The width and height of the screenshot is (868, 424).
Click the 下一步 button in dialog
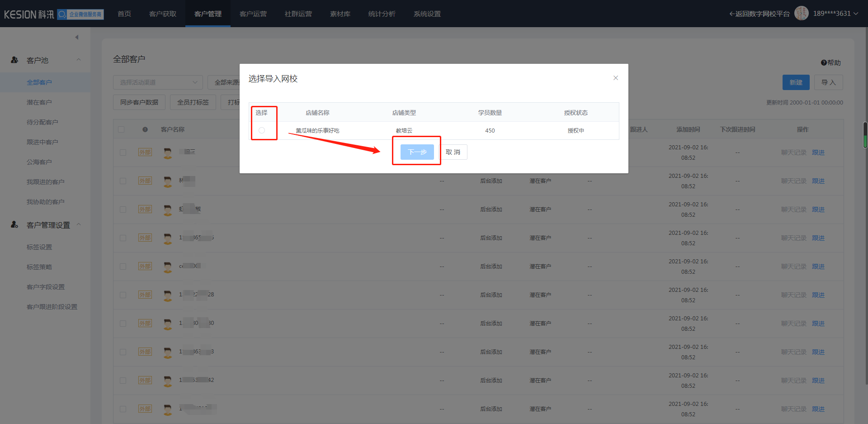pos(417,152)
